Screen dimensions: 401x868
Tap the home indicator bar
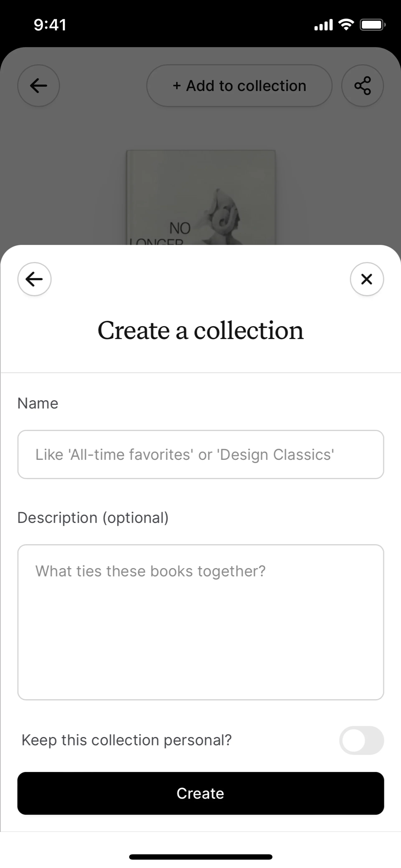[200, 857]
